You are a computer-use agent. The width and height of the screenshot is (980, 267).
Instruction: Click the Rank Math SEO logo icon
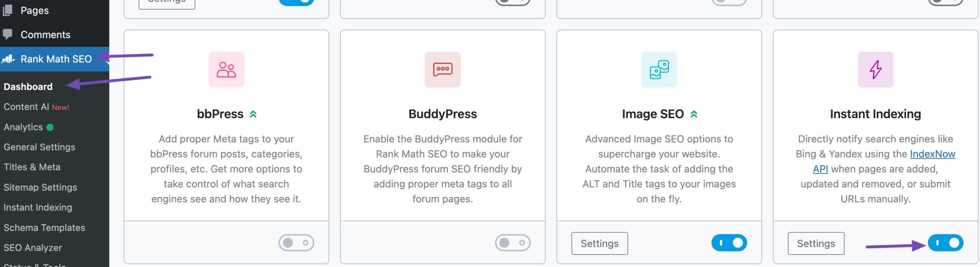[8, 59]
